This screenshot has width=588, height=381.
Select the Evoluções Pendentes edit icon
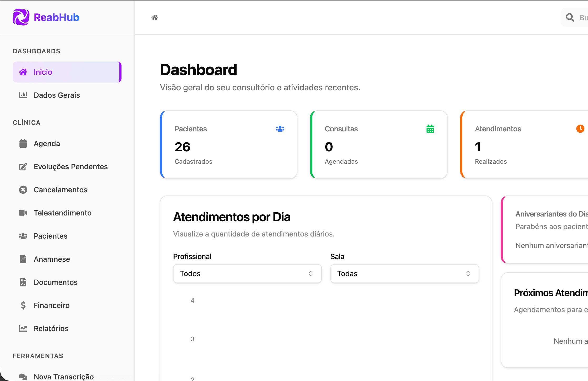[x=23, y=167]
